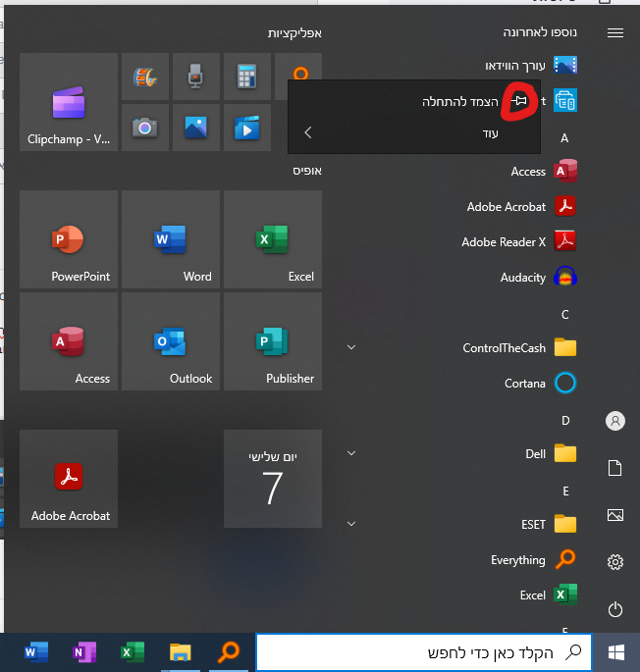The image size is (640, 672).
Task: Click the נוספו לאחרונה heading
Action: [540, 32]
